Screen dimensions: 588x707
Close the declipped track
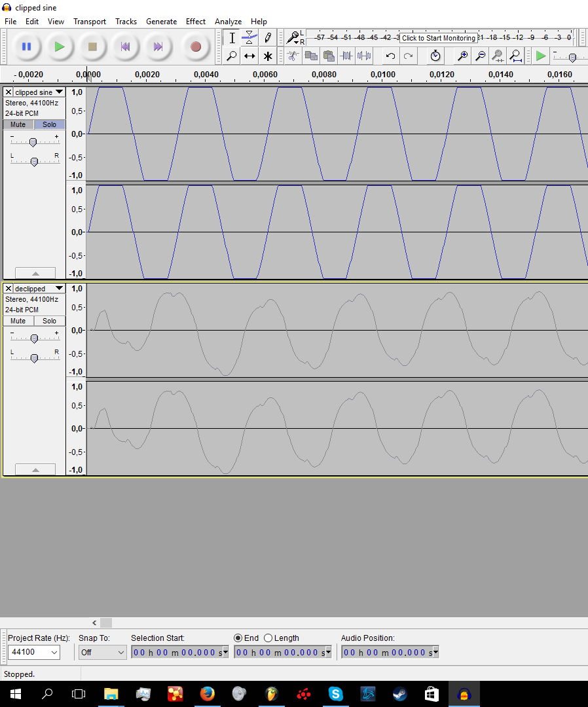(x=8, y=289)
